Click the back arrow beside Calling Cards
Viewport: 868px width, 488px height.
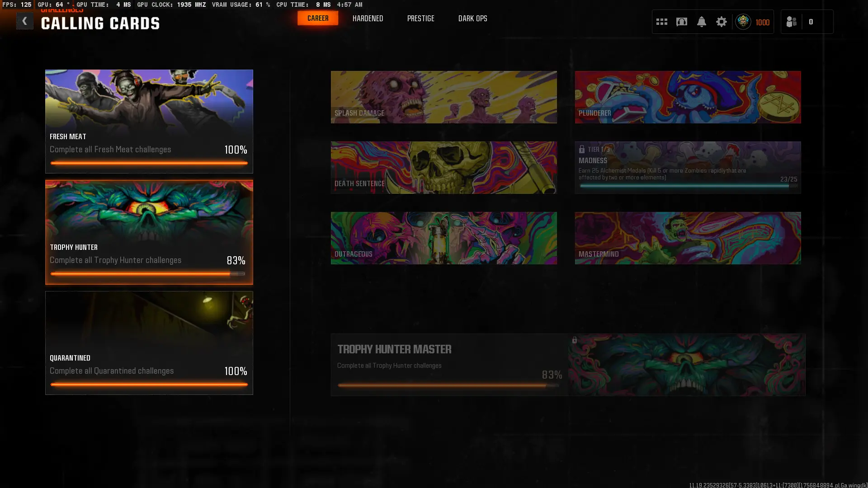pyautogui.click(x=24, y=21)
